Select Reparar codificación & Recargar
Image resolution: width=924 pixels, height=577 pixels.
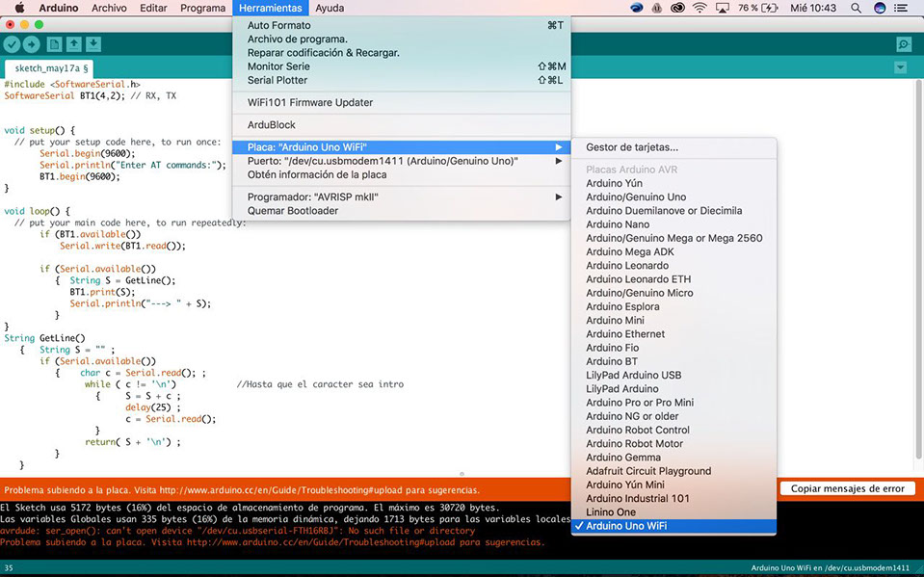tap(402, 52)
